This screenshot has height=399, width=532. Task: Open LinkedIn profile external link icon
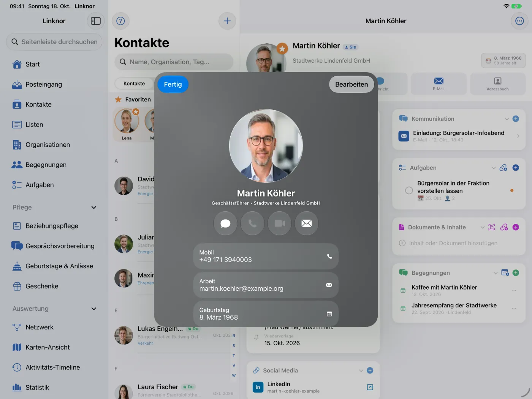pyautogui.click(x=370, y=387)
